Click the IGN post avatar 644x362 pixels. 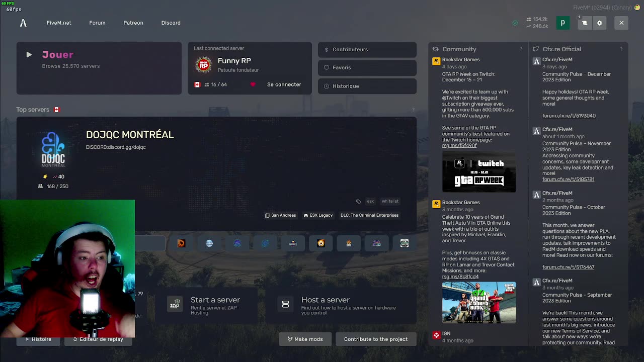click(436, 335)
